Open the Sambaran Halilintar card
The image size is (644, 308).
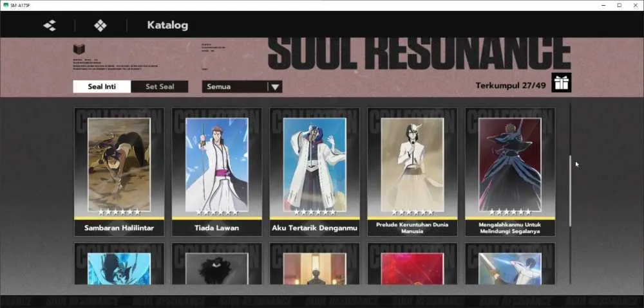tap(119, 172)
